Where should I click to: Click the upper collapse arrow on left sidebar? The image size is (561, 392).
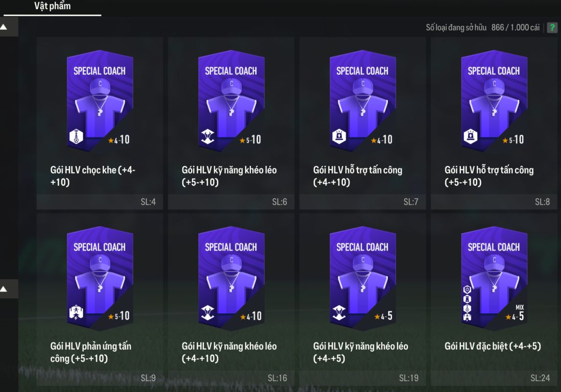coord(4,27)
